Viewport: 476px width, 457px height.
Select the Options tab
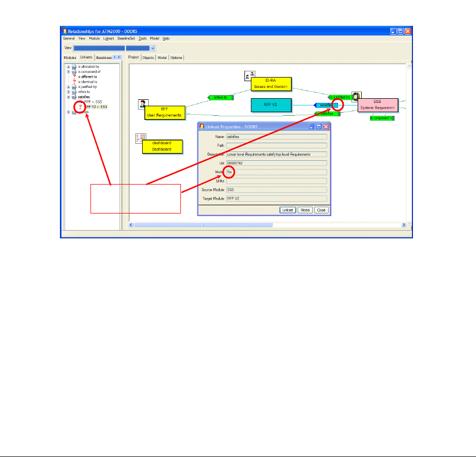[176, 58]
